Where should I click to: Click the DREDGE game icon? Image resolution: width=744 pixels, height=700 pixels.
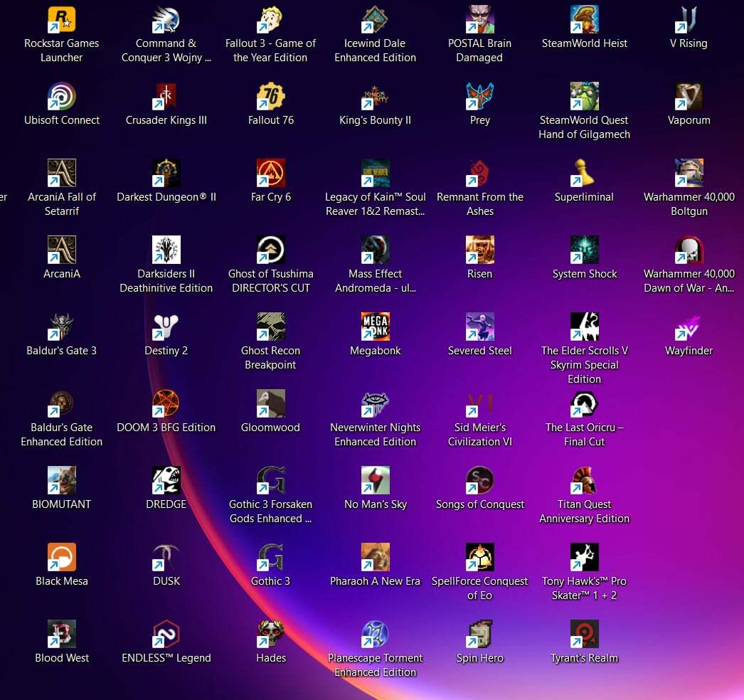(x=166, y=481)
